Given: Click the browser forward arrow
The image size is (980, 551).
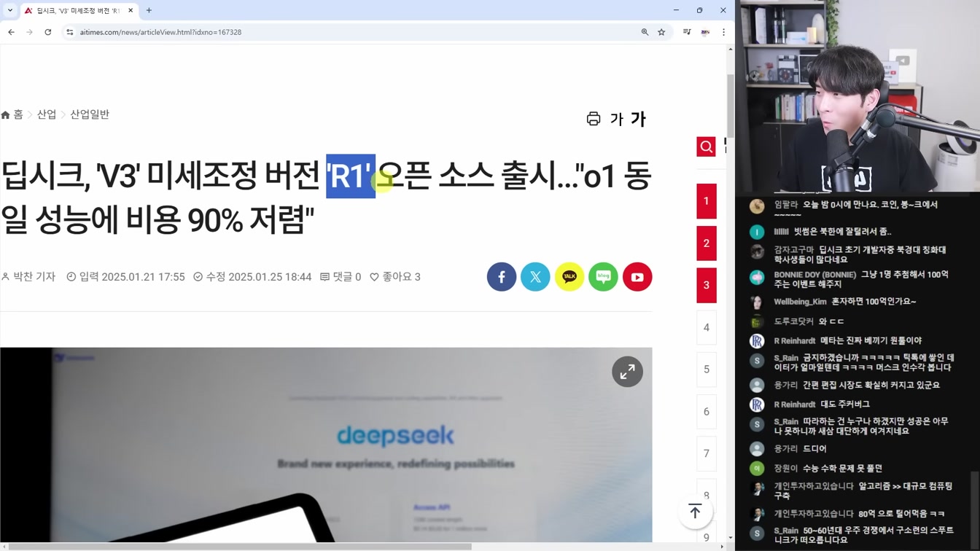Looking at the screenshot, I should pos(29,32).
